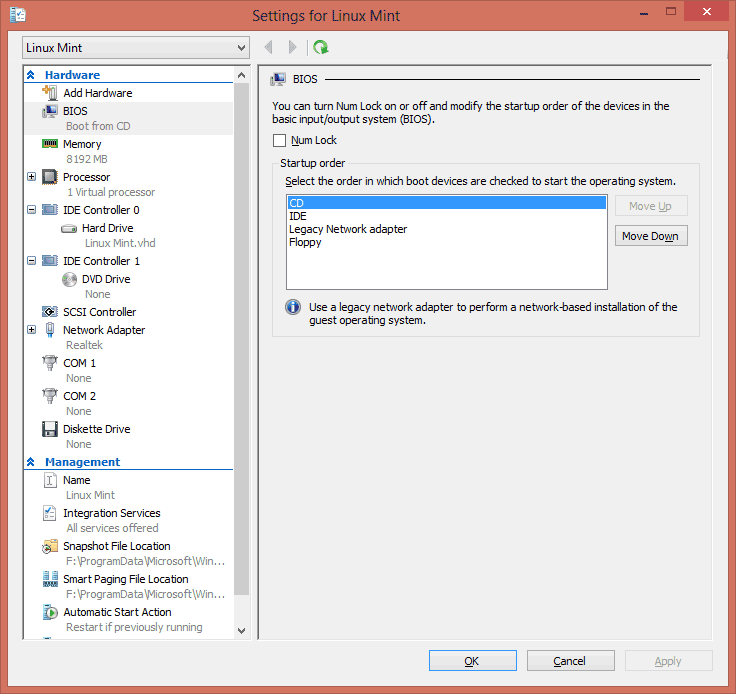Select Hard Drive under IDE Controller 0
The image size is (736, 694).
[x=107, y=228]
